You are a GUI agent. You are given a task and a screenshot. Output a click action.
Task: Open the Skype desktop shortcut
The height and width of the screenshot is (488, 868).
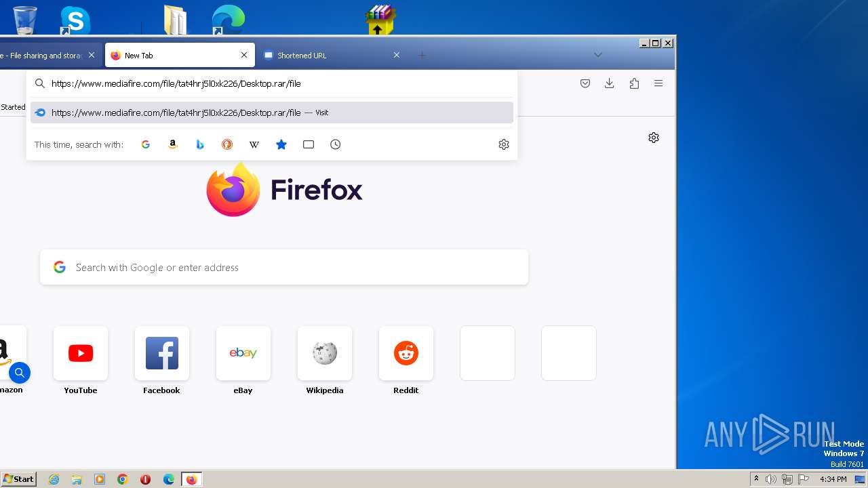coord(75,20)
